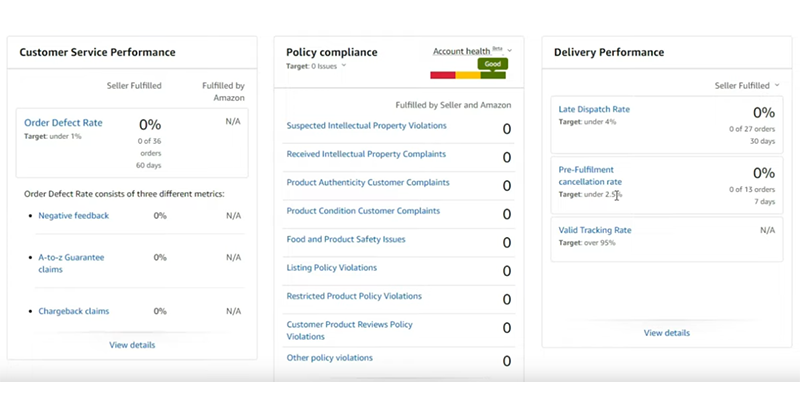View details under Customer Service Performance
The height and width of the screenshot is (400, 800).
coord(132,345)
